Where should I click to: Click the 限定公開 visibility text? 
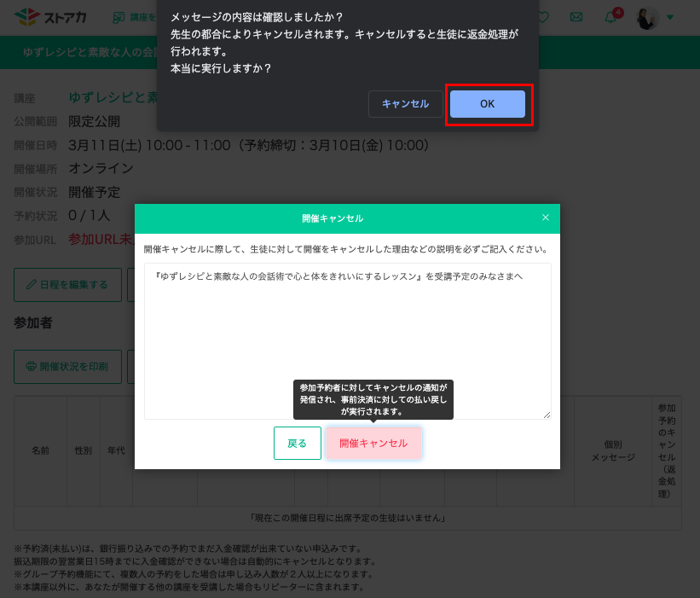pyautogui.click(x=94, y=121)
